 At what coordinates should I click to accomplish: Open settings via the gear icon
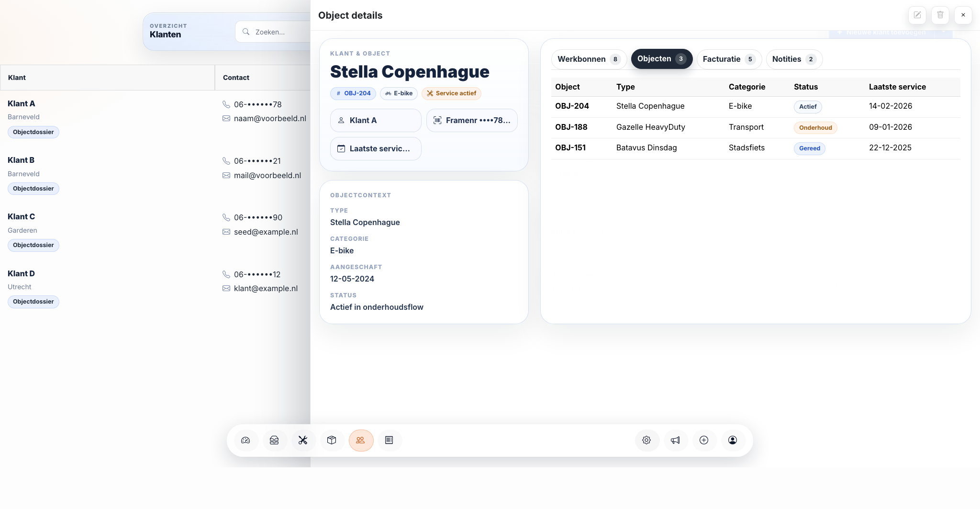pyautogui.click(x=646, y=440)
